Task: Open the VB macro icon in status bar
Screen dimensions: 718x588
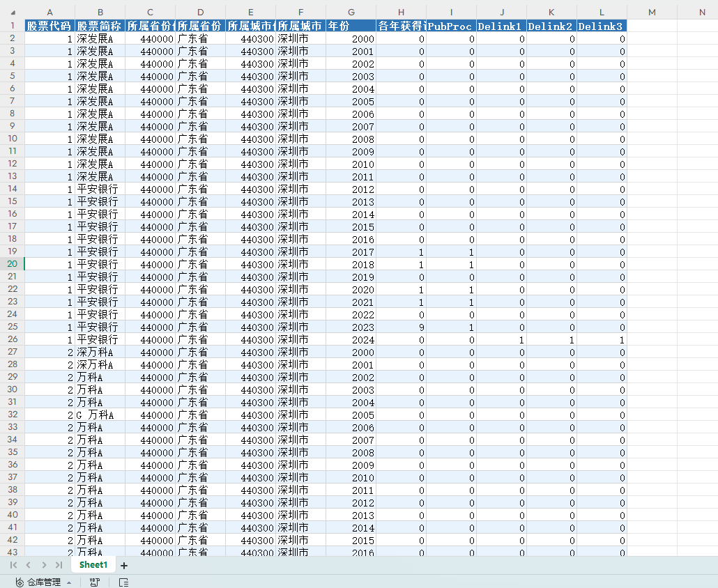Action: point(95,582)
